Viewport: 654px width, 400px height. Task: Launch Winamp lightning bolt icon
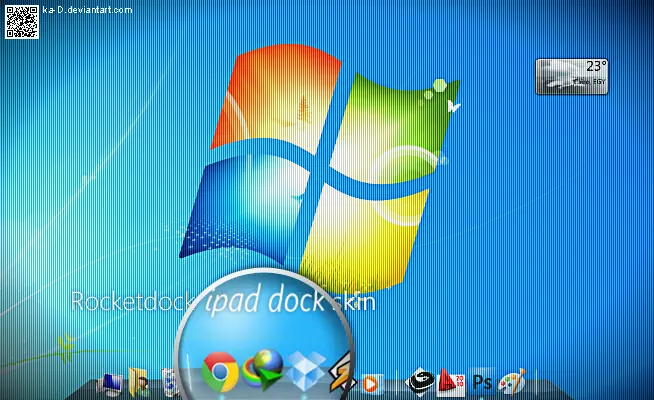(341, 377)
